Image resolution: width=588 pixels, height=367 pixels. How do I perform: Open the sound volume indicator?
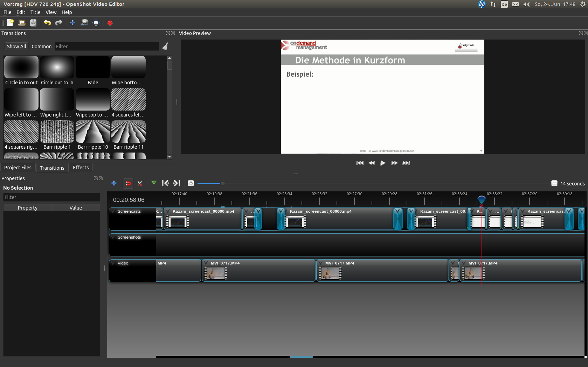527,4
